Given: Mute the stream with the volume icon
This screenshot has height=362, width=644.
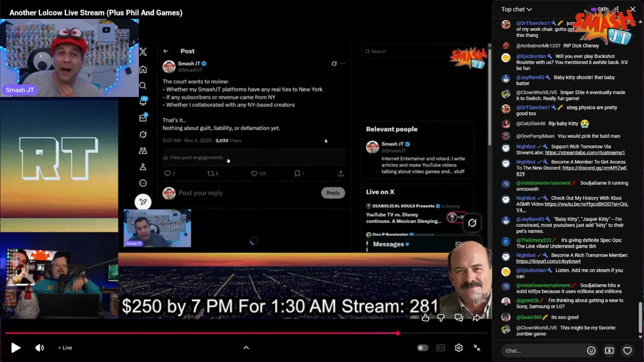Looking at the screenshot, I should click(x=39, y=347).
